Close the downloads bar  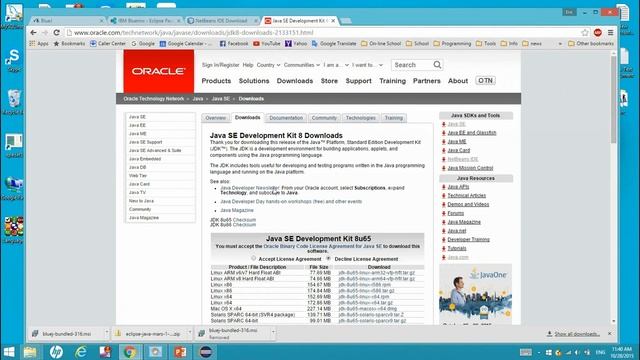point(609,333)
